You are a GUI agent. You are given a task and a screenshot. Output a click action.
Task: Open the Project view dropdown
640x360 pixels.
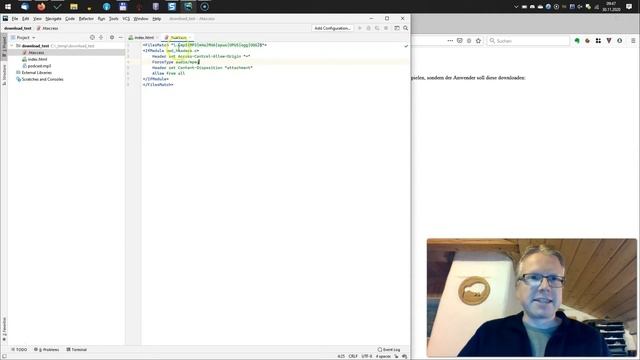point(23,38)
